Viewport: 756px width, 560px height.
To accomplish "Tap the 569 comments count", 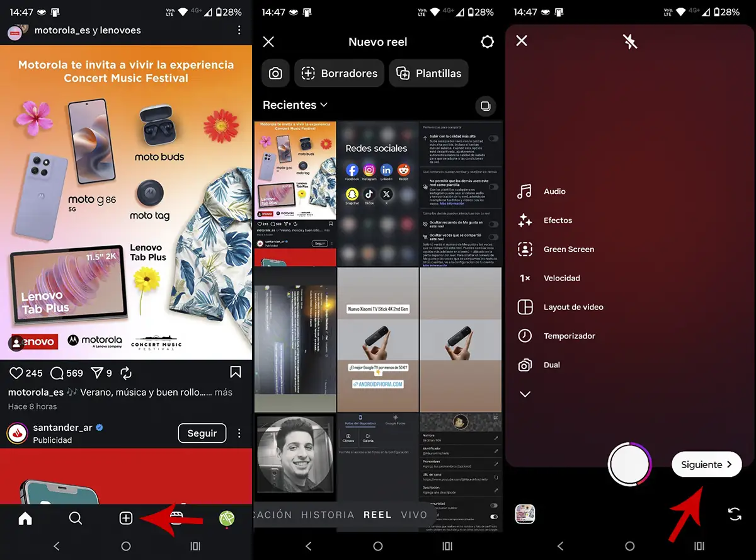I will point(74,373).
